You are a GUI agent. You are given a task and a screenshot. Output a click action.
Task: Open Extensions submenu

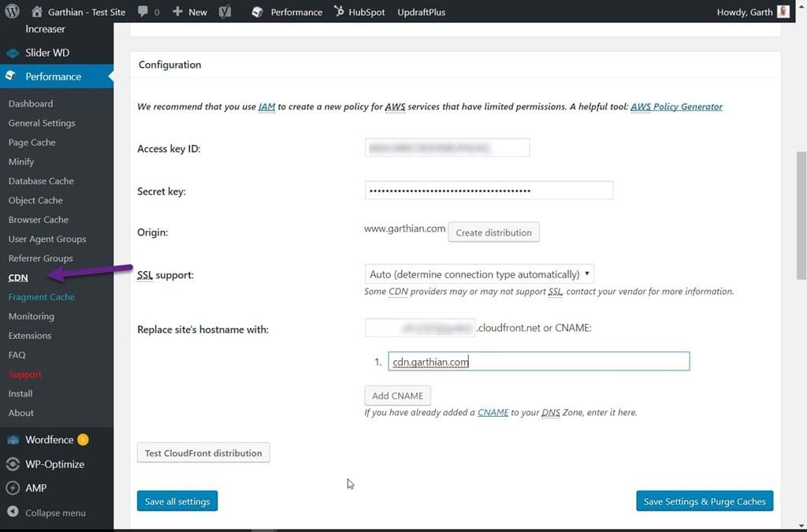(30, 336)
